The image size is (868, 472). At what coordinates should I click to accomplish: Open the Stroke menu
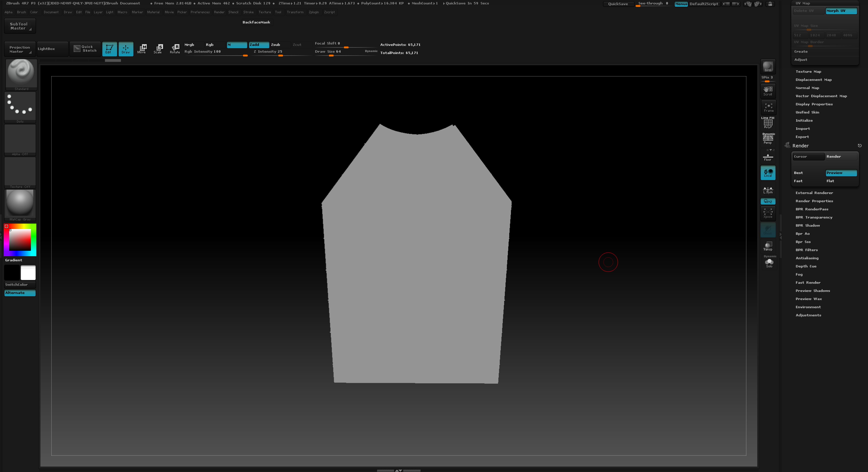click(x=248, y=12)
